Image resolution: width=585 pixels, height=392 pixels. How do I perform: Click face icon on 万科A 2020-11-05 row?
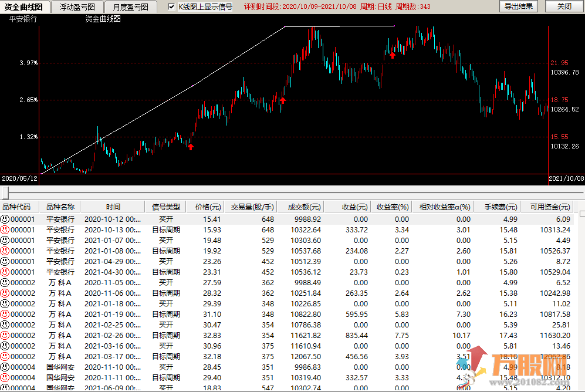tap(5, 283)
